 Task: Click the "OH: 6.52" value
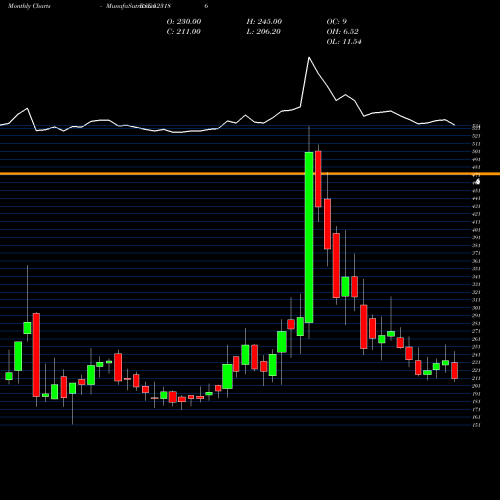342,31
